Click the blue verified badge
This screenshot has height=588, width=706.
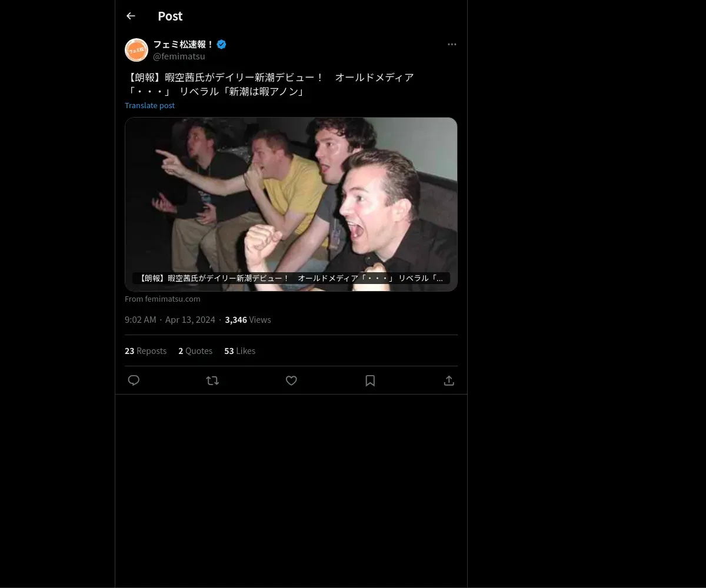click(221, 44)
